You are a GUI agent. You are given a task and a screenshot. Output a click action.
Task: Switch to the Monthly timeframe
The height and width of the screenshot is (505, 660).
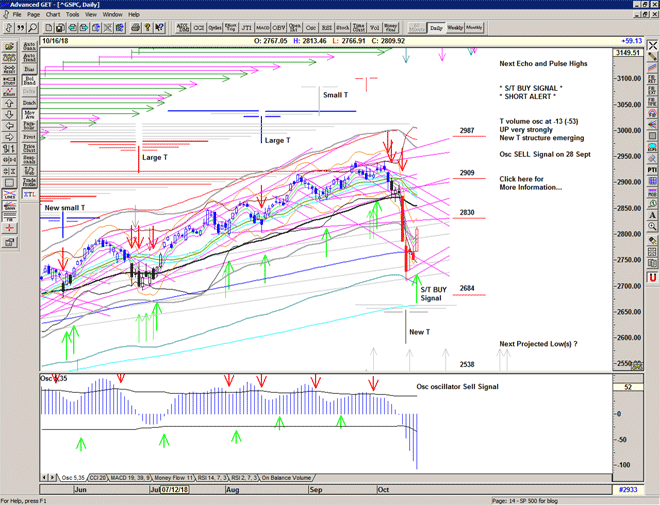(473, 28)
